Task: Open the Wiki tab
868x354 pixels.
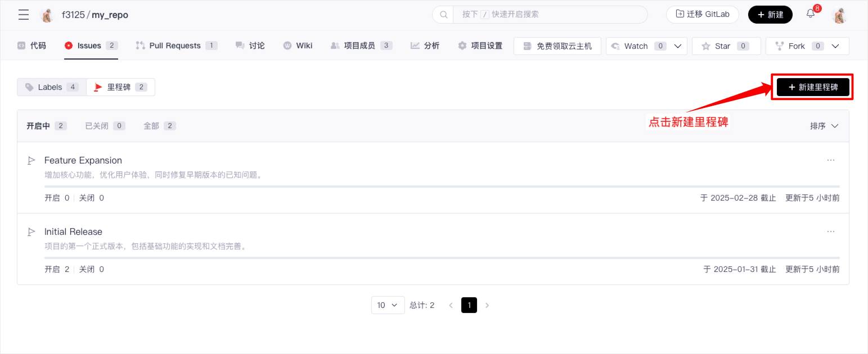Action: (x=298, y=46)
